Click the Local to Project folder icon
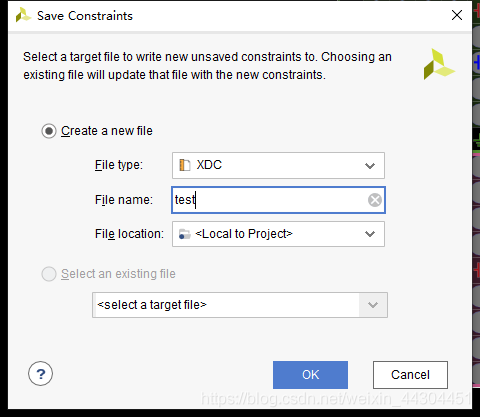The height and width of the screenshot is (417, 480). coord(184,234)
